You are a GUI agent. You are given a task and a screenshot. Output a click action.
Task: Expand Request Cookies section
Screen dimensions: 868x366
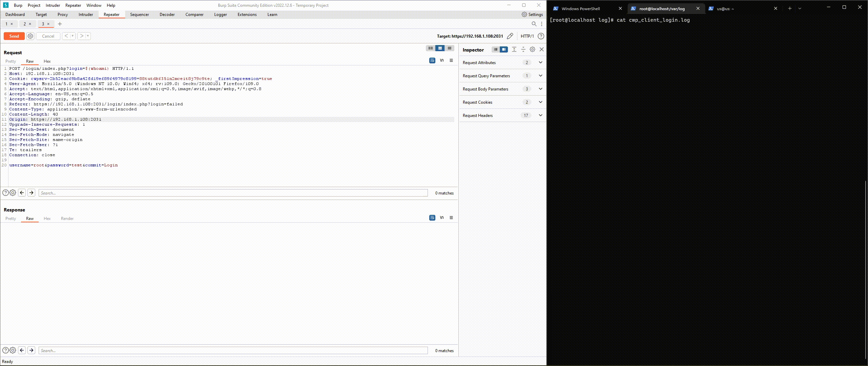tap(540, 102)
